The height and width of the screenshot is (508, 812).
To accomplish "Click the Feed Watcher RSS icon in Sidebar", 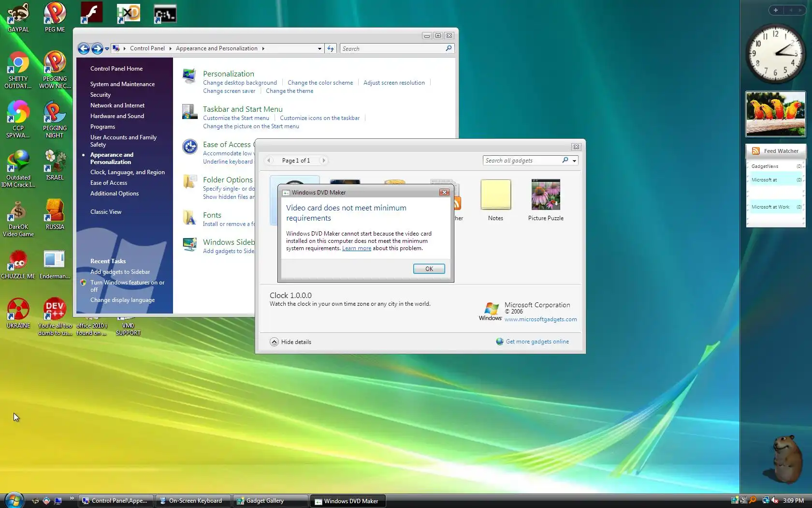I will coord(755,151).
